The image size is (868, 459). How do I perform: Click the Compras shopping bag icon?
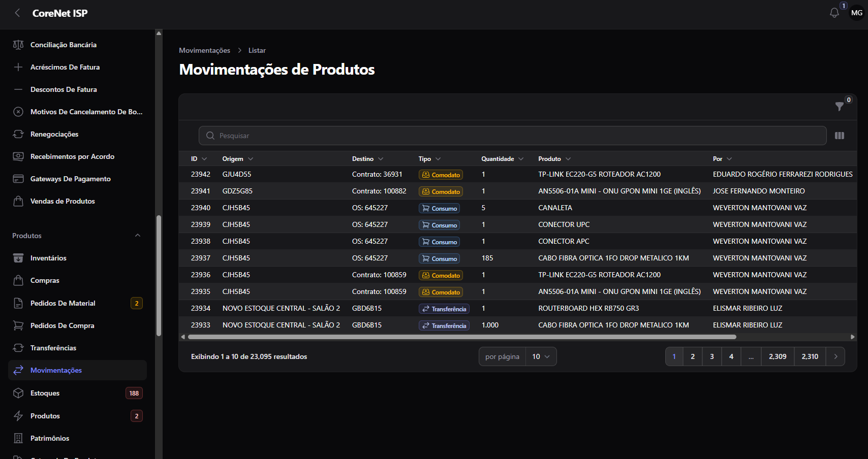(x=18, y=280)
